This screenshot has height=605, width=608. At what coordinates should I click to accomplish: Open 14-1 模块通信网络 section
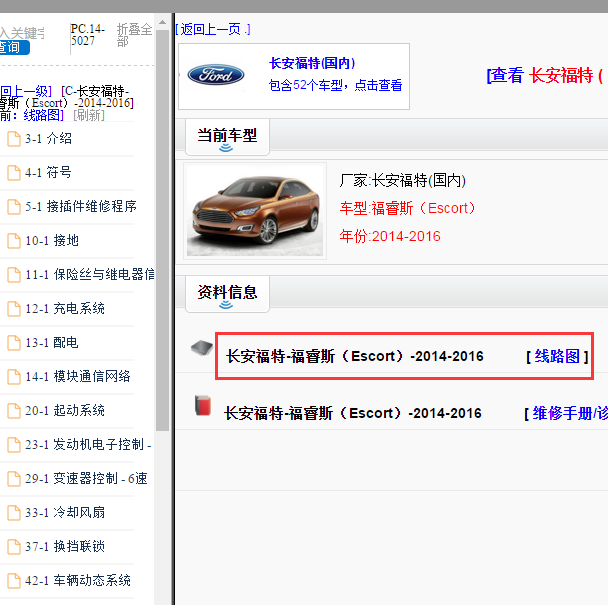point(78,377)
